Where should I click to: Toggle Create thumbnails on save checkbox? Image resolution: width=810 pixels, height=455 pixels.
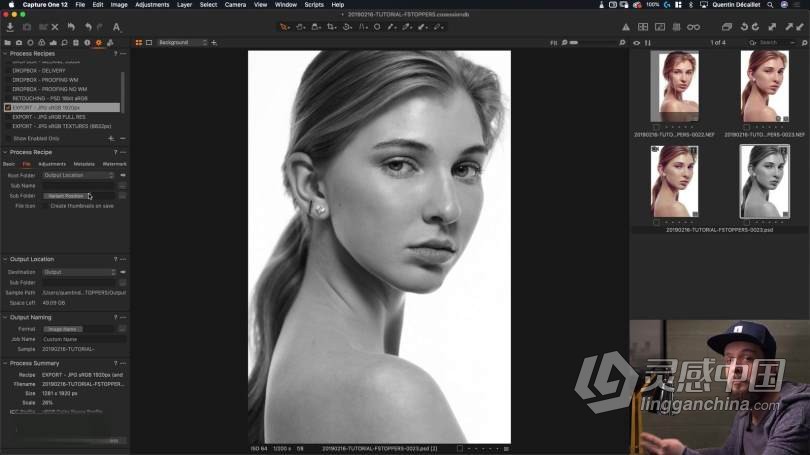point(45,206)
